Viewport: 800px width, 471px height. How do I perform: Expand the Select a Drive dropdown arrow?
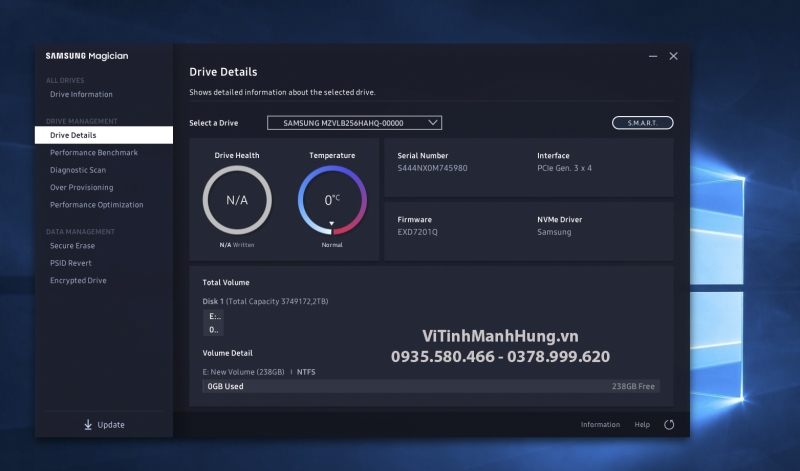(433, 122)
